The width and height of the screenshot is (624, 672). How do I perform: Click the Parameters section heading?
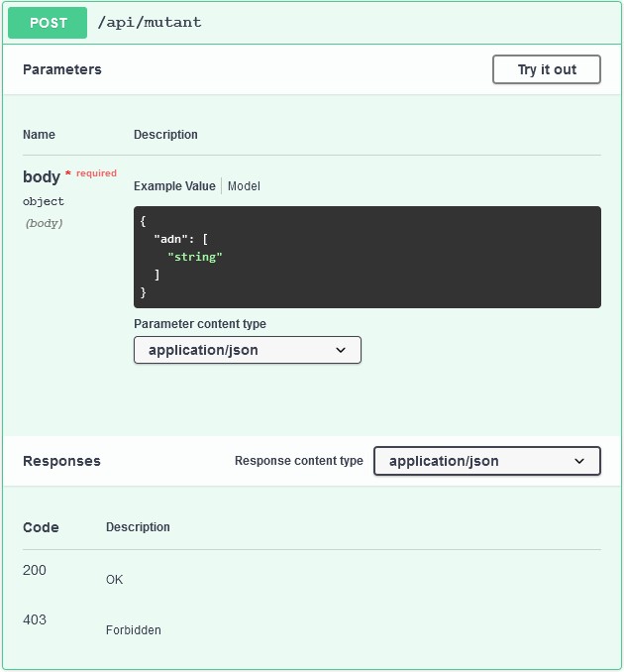[x=62, y=69]
